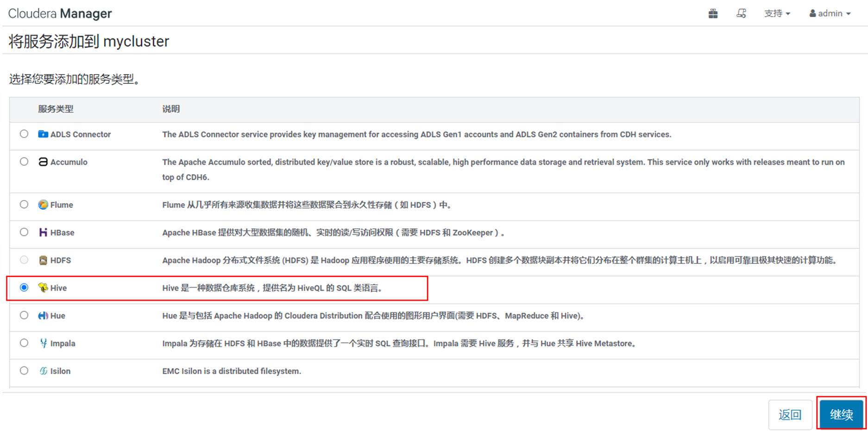868x431 pixels.
Task: Select the ADLS Connector radio button
Action: click(x=24, y=134)
